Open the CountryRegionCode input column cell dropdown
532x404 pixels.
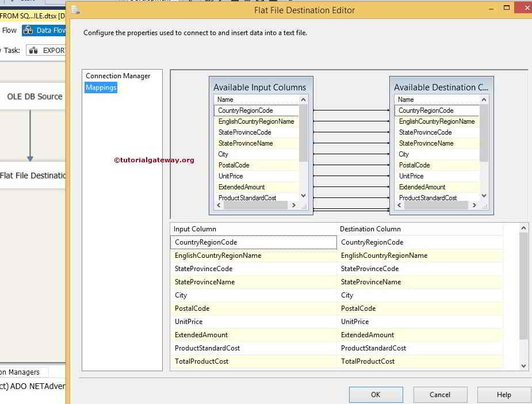point(253,242)
